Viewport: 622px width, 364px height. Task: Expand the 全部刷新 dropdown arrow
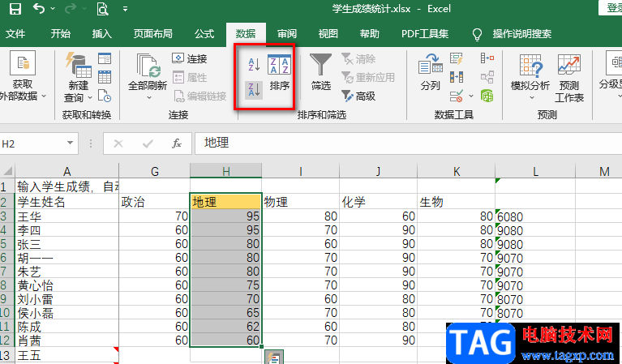coord(149,97)
